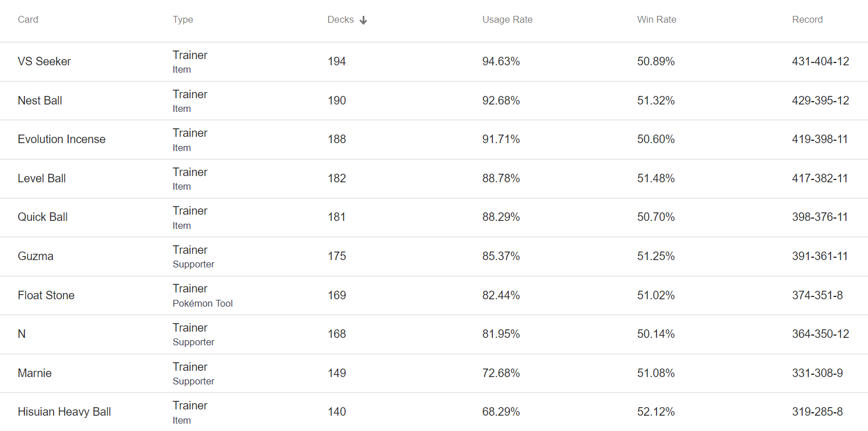Open the Guzma supporter card
This screenshot has width=868, height=431.
pyautogui.click(x=35, y=256)
